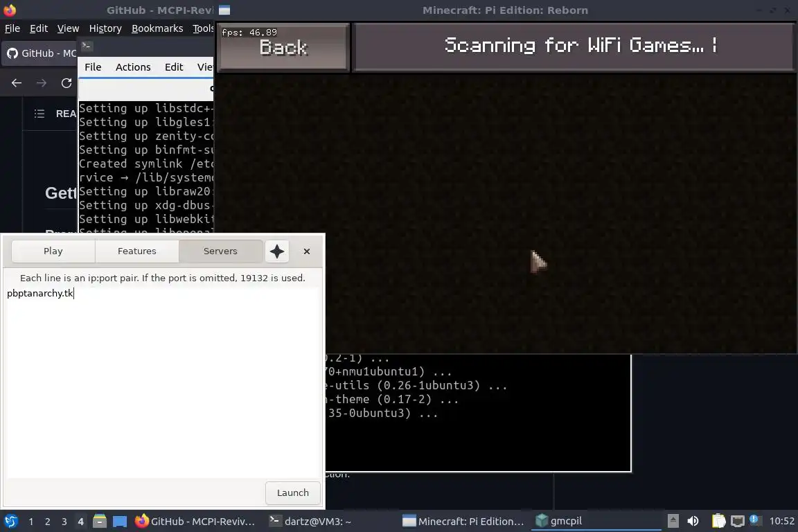Viewport: 798px width, 532px height.
Task: Click the Firefox logo in title bar
Action: point(10,10)
